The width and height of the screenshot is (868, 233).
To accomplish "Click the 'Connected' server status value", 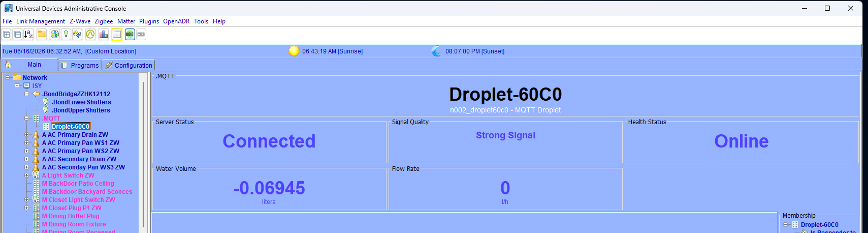I will pos(269,141).
